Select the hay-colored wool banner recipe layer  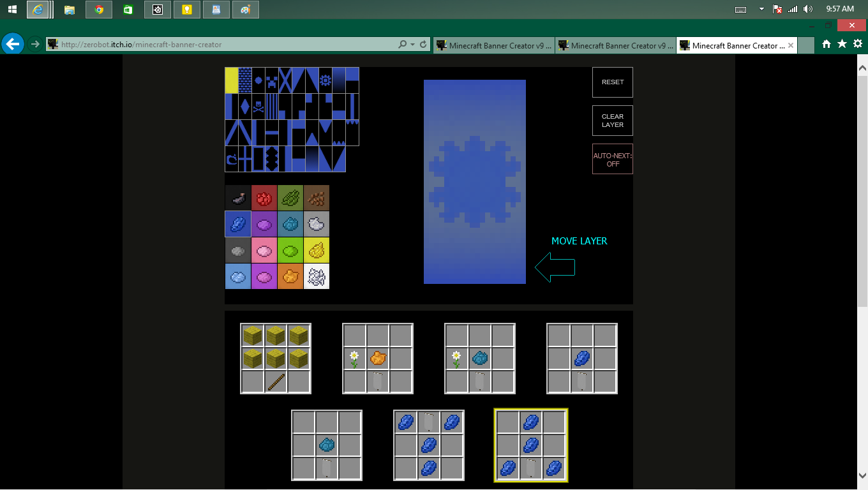click(x=276, y=359)
